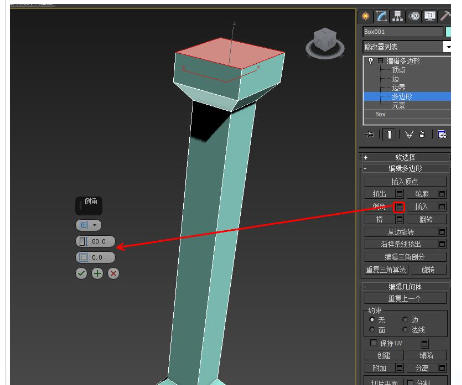
Task: Click the 重复上一个 repeat last button
Action: coord(405,298)
